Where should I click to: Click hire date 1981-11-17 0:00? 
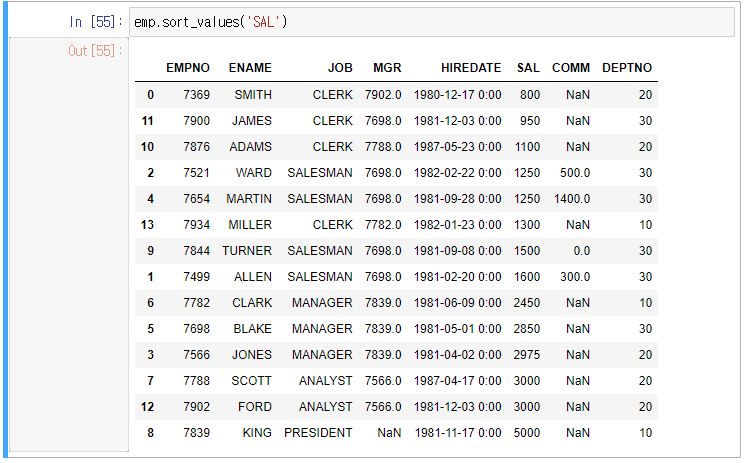coord(458,433)
